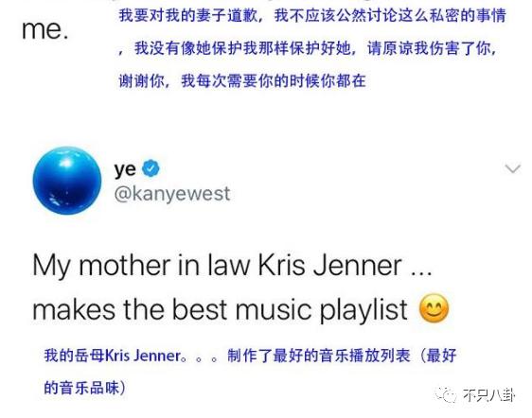Click the smiling face emoji

434,307
